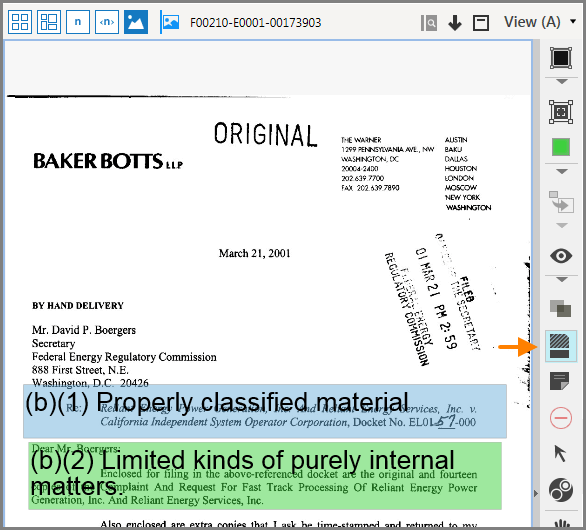The image size is (586, 530).
Task: Select the blue (b)(1) classified material redaction
Action: click(265, 411)
